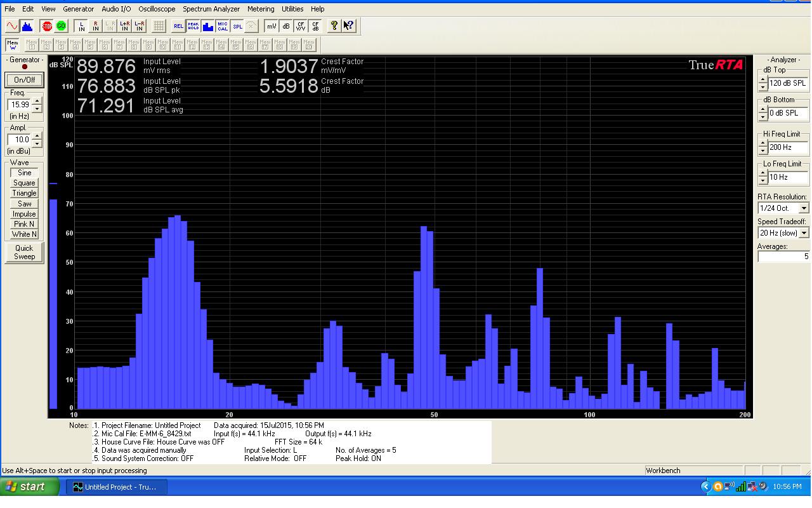Screen dimensions: 812x508
Task: Click the 89.876 input level reading
Action: (x=107, y=66)
